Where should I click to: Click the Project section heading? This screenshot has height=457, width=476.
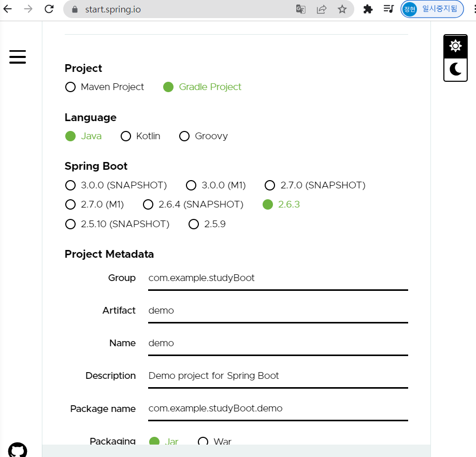pos(83,68)
